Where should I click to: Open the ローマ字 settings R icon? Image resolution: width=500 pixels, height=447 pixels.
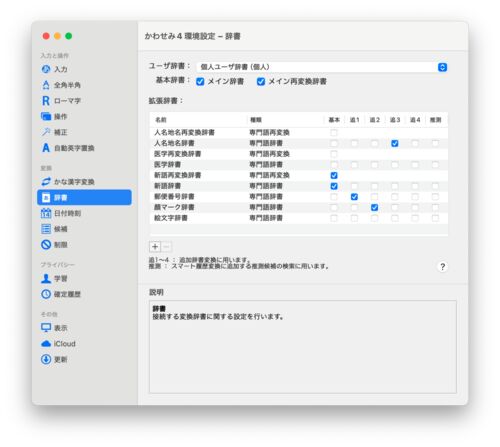click(x=46, y=101)
